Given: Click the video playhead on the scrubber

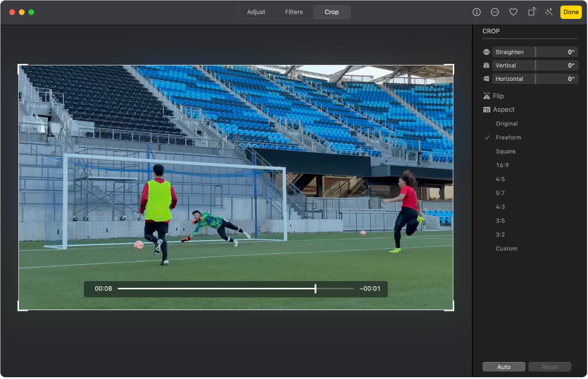Looking at the screenshot, I should coord(315,289).
